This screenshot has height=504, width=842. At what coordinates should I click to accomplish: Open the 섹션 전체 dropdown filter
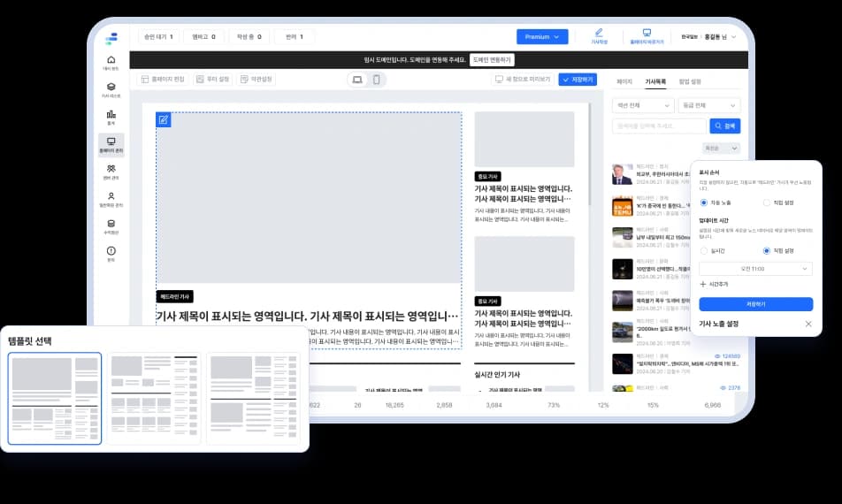pos(642,105)
